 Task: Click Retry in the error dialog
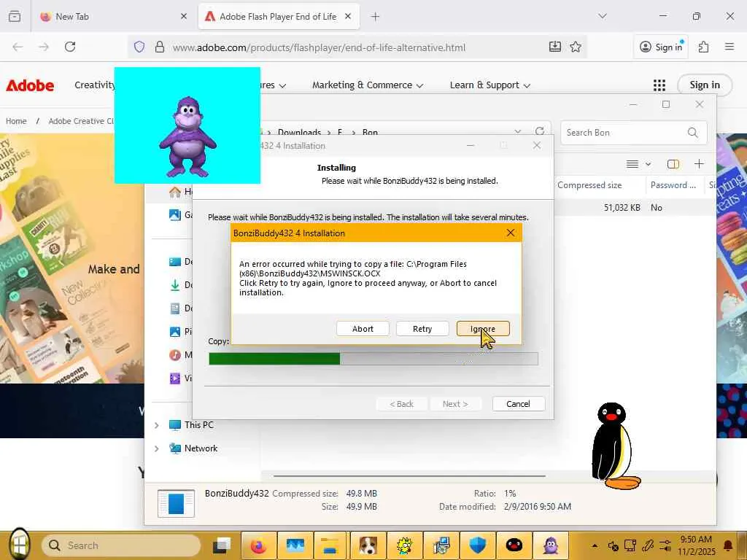[422, 329]
